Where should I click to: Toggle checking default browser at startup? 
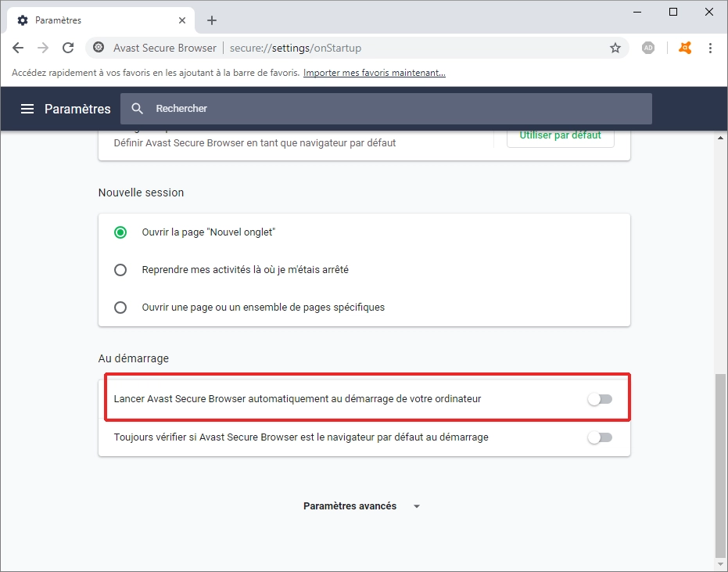[x=600, y=437]
